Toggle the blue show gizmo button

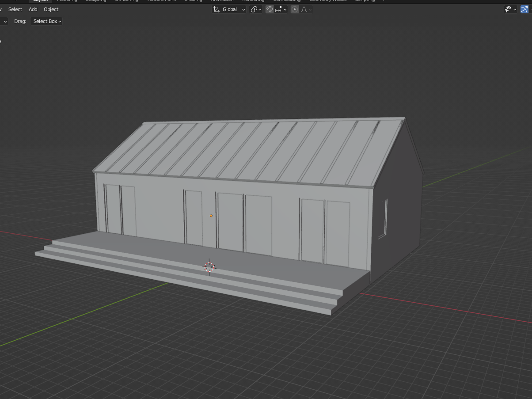point(524,9)
